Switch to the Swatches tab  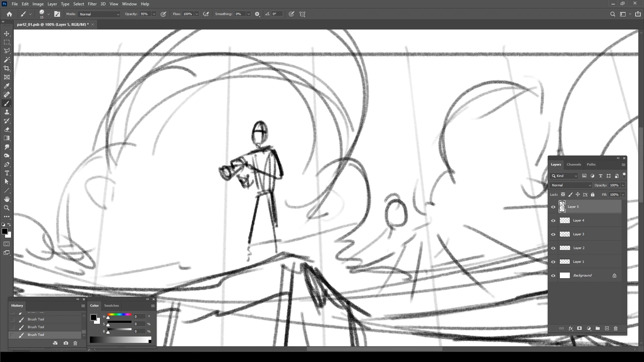pyautogui.click(x=111, y=306)
